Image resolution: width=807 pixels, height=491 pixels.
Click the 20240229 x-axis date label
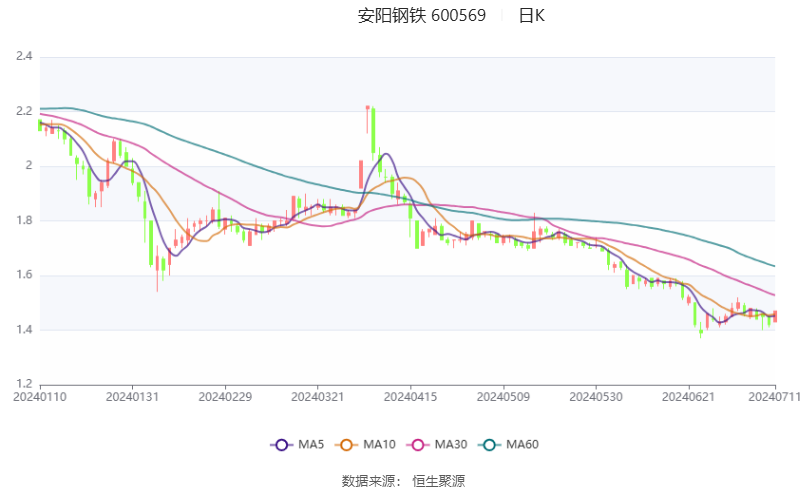(x=225, y=397)
